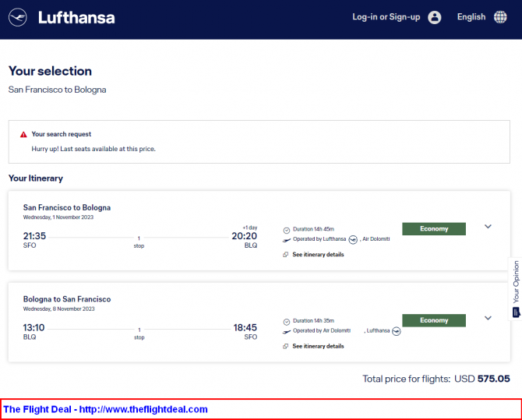Open See itinerary details for outbound flight
Viewport: 522px width, 420px height.
point(318,255)
